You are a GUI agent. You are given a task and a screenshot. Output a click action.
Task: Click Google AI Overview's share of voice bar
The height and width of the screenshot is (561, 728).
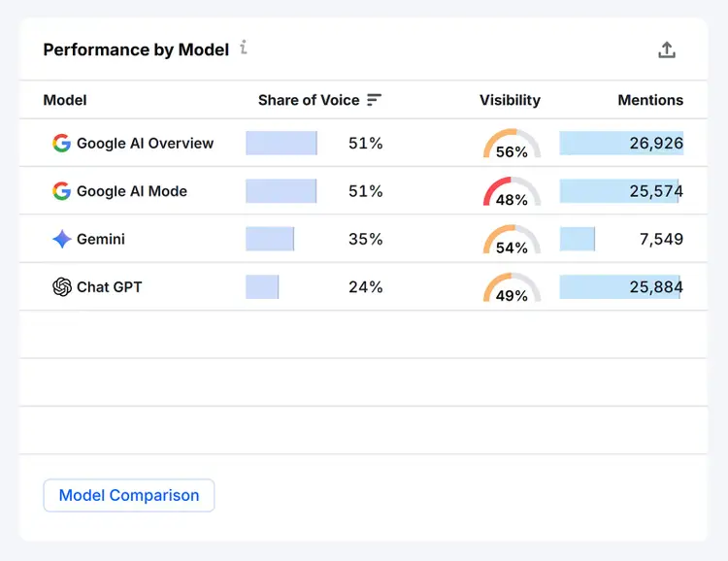[x=281, y=143]
